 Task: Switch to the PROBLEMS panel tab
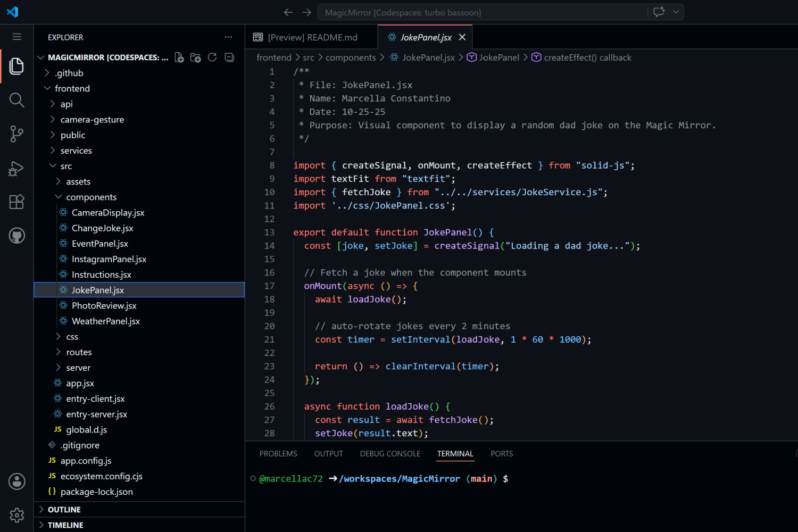click(278, 454)
